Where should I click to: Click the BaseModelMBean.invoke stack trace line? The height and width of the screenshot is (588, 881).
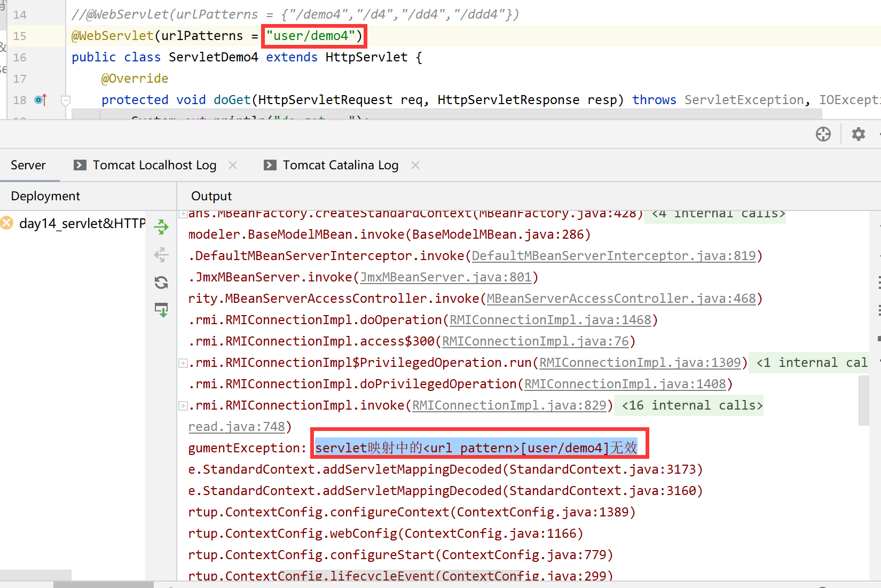click(x=389, y=234)
